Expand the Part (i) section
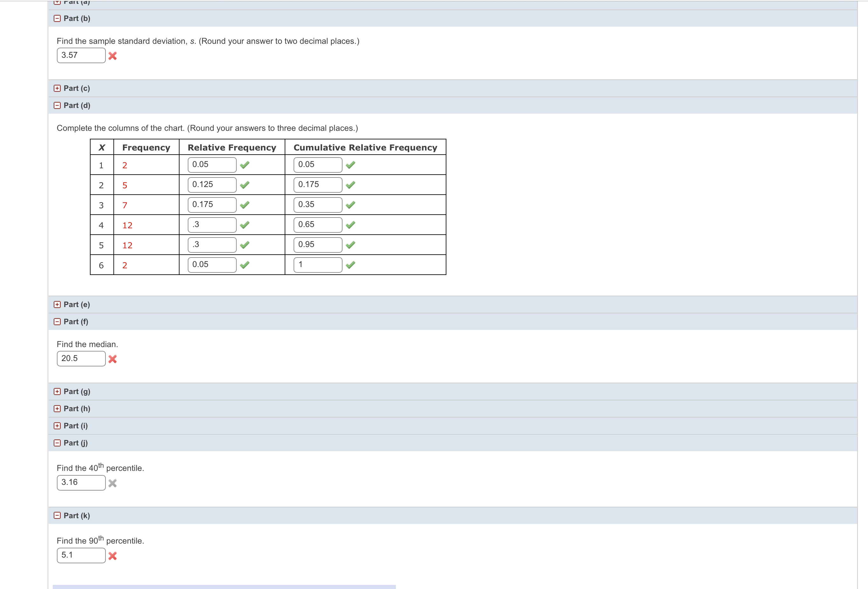868x589 pixels. tap(57, 425)
